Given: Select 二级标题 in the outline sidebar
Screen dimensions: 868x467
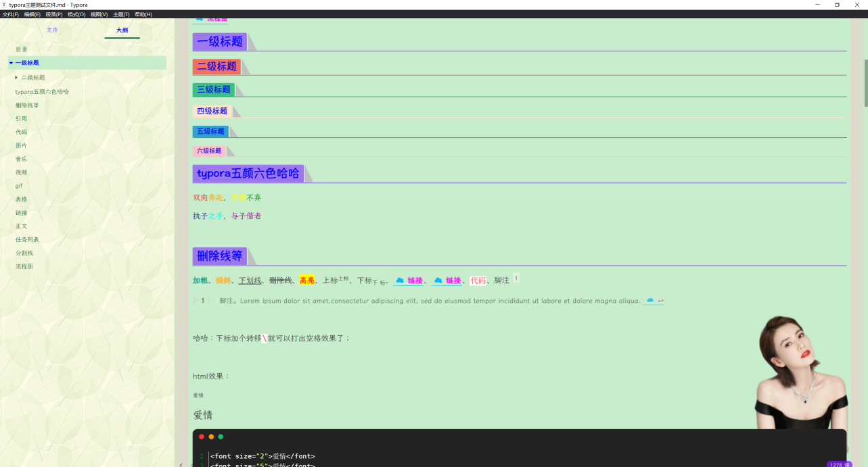Looking at the screenshot, I should click(33, 78).
